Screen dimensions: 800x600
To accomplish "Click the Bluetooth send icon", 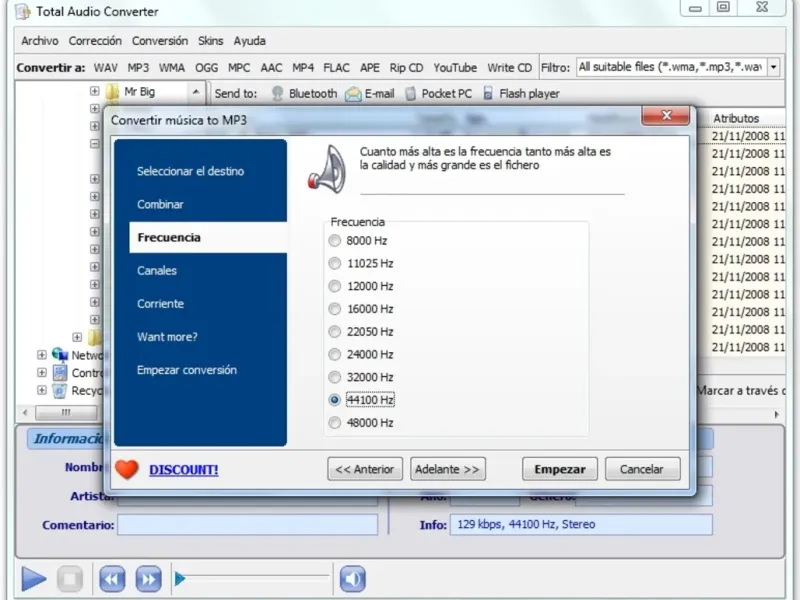I will tap(278, 93).
